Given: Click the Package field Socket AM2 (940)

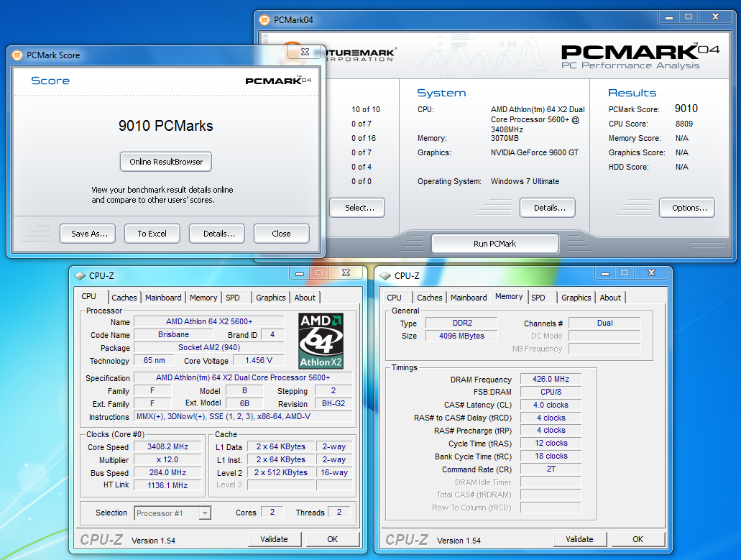Looking at the screenshot, I should 209,347.
